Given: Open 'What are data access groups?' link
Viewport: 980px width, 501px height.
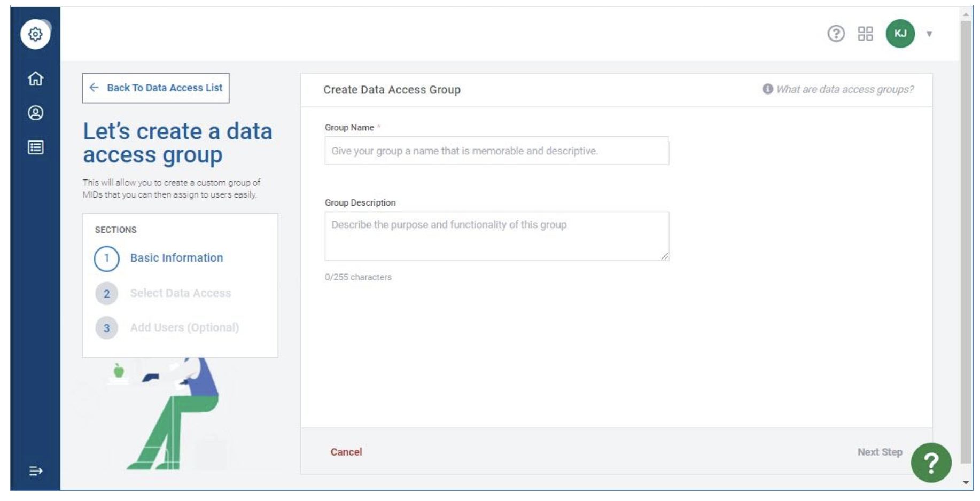Looking at the screenshot, I should 844,89.
